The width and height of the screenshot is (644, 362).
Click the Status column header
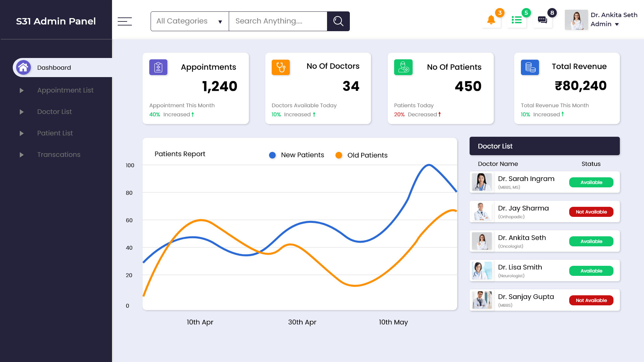coord(591,164)
